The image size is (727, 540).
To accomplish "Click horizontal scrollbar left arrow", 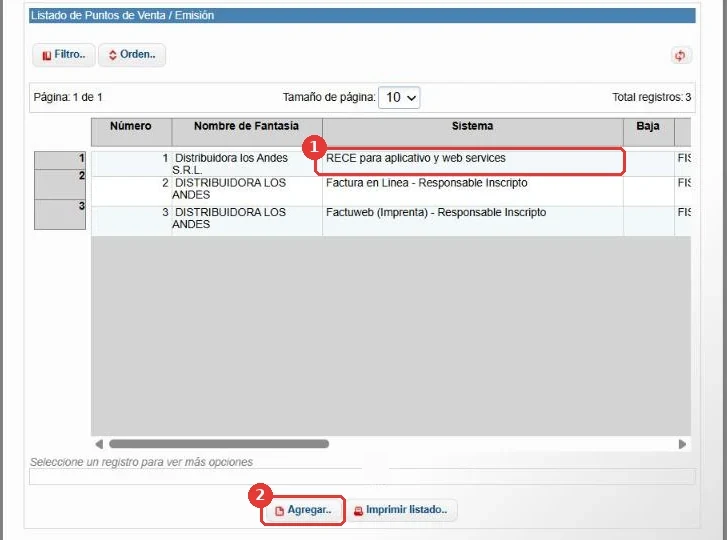I will [99, 444].
